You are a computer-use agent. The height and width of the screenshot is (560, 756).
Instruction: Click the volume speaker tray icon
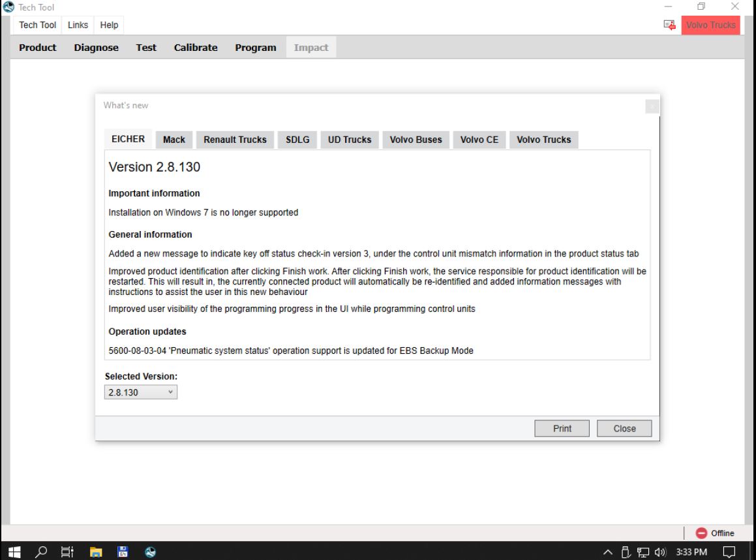point(660,552)
